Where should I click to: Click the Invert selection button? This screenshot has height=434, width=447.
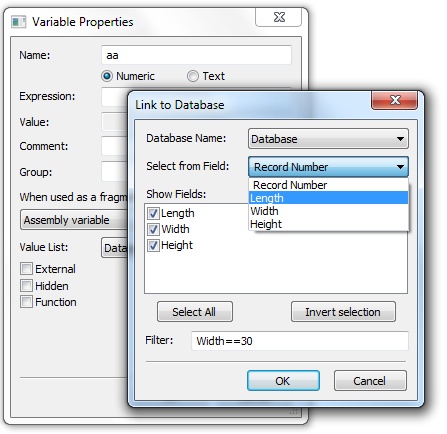click(343, 312)
